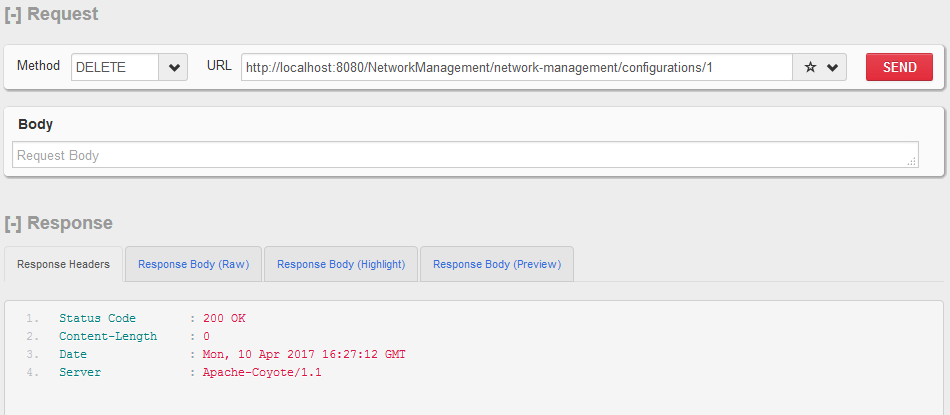Click the DELETE method field
Image resolution: width=950 pixels, height=415 pixels.
(115, 67)
